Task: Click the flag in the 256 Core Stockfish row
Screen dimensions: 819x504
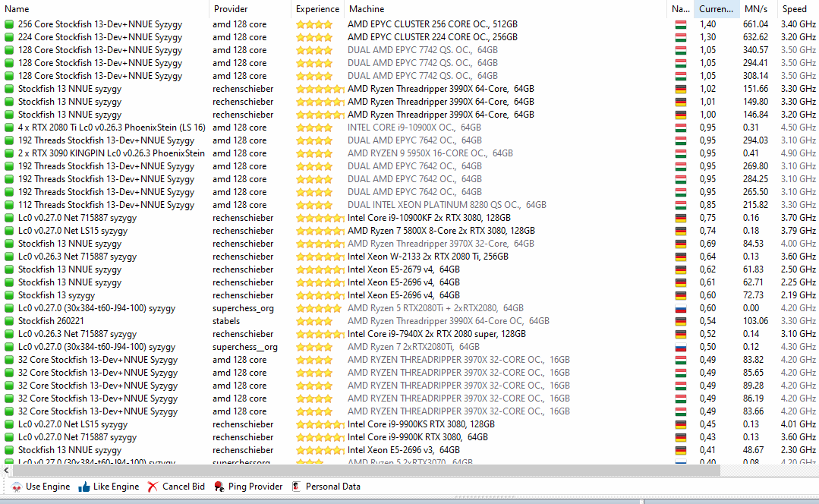Action: pos(680,24)
